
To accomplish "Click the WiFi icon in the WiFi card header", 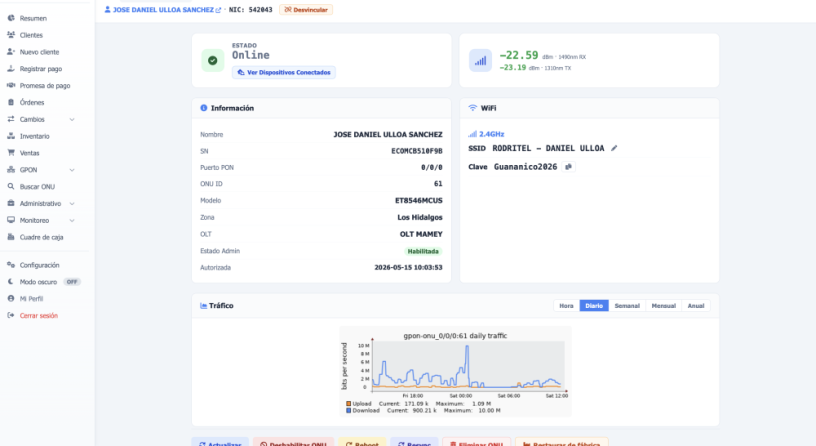I will coord(473,108).
